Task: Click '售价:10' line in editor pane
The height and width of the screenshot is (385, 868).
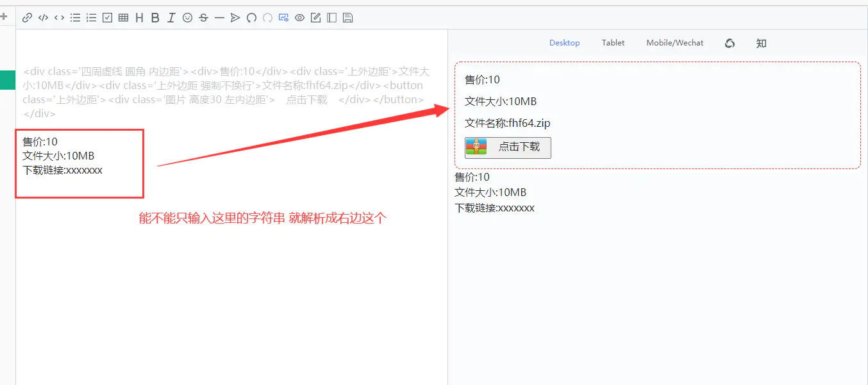Action: 40,142
